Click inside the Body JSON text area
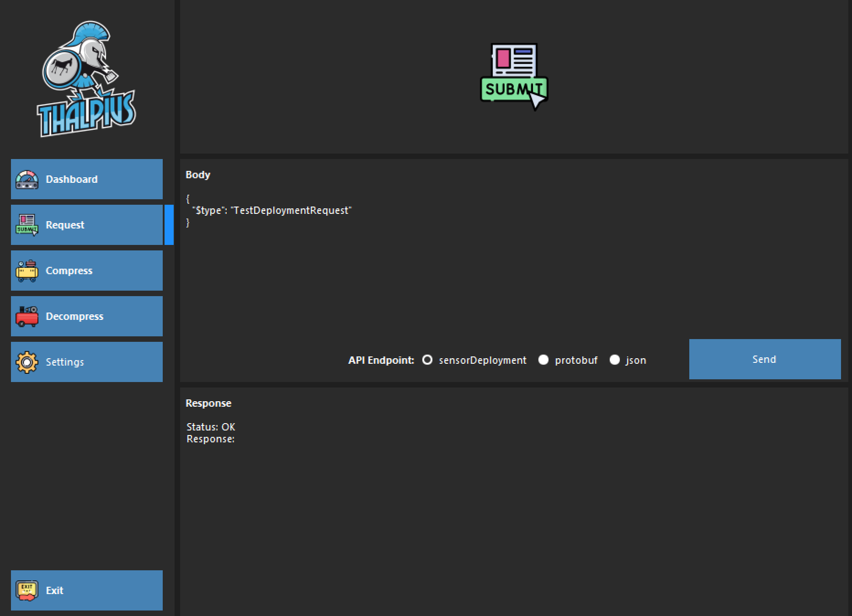Image resolution: width=852 pixels, height=616 pixels. 434,274
